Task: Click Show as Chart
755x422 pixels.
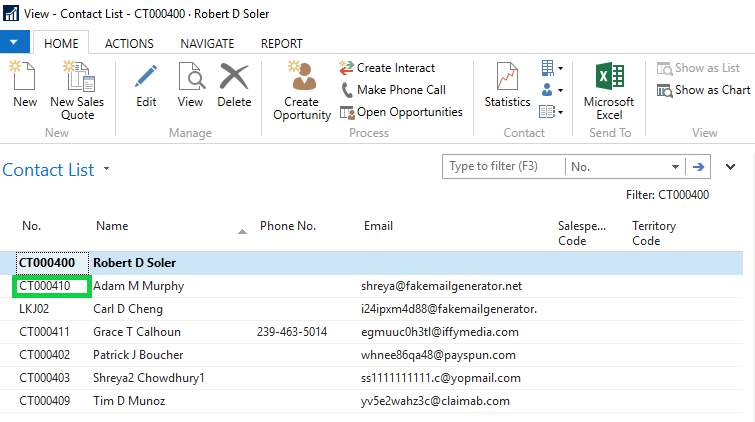Action: click(703, 90)
